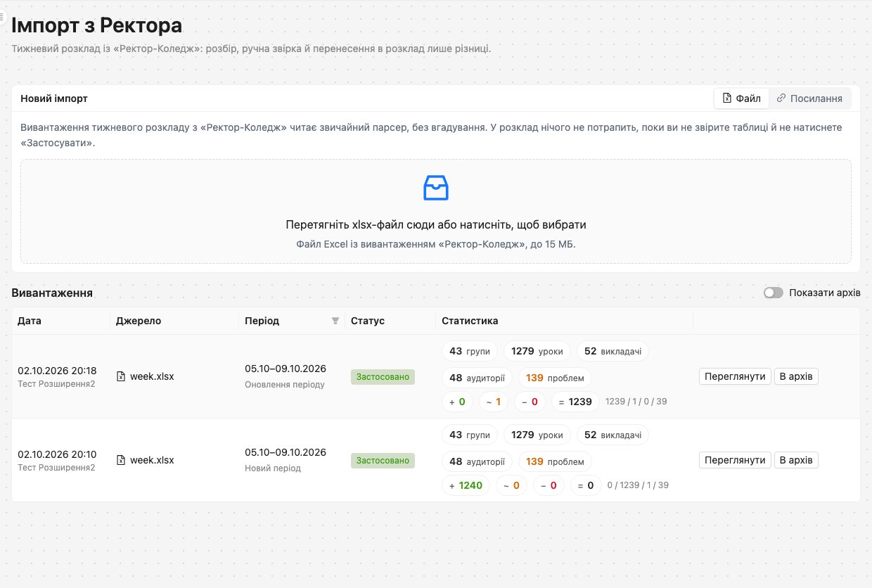
Task: Click the '1239 / 1 / 0 / 39' summary text
Action: [x=636, y=402]
